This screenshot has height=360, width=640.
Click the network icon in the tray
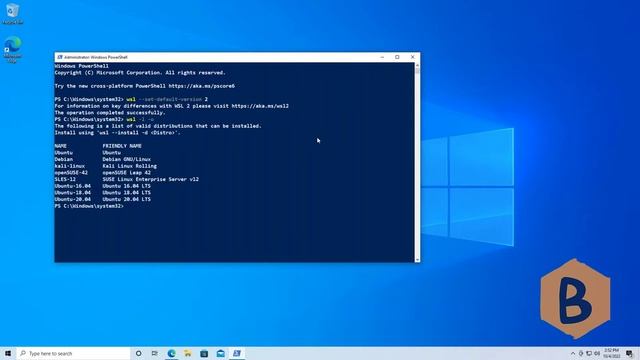pos(589,353)
